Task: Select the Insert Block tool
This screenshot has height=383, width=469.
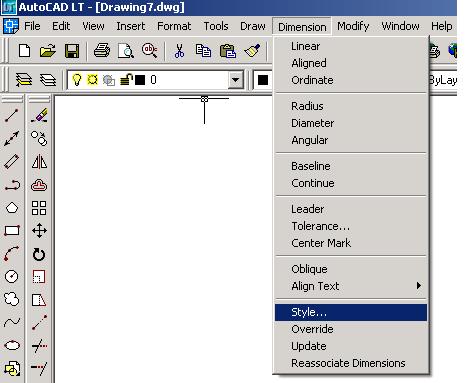Action: [12, 368]
